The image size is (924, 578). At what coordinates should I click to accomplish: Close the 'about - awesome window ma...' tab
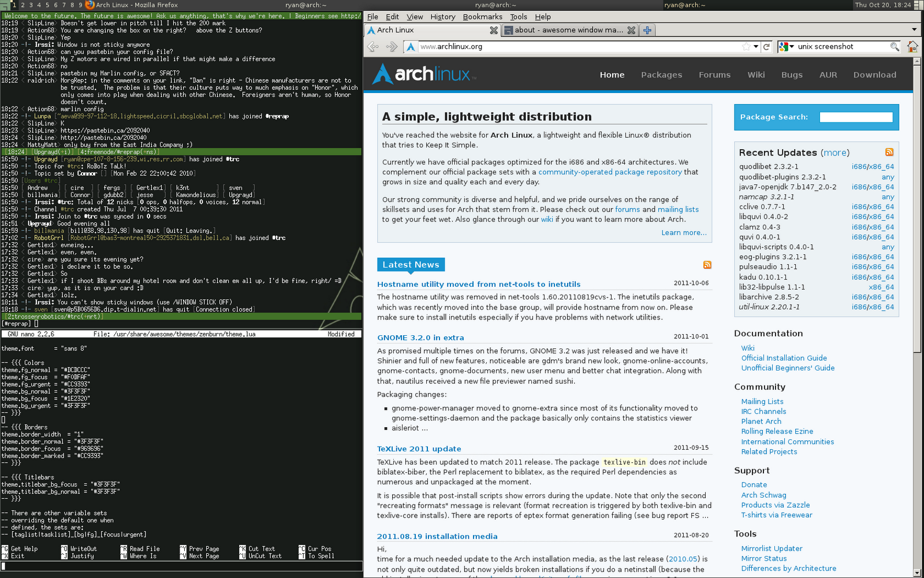pos(631,30)
